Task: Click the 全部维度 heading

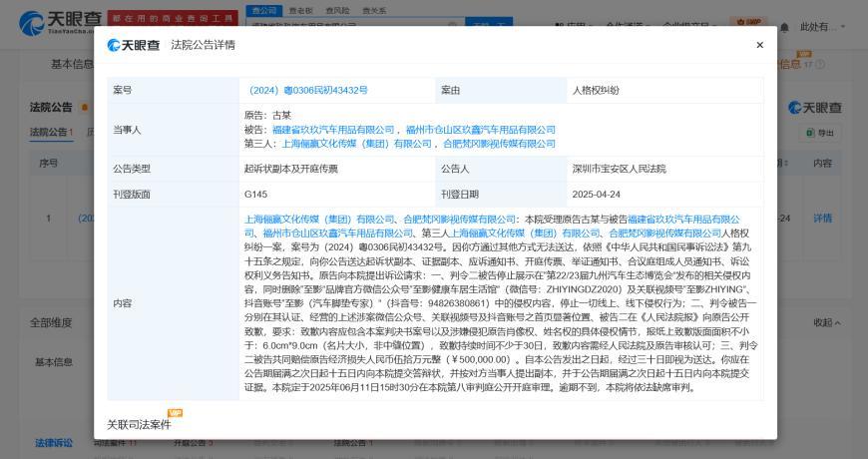Action: [51, 322]
